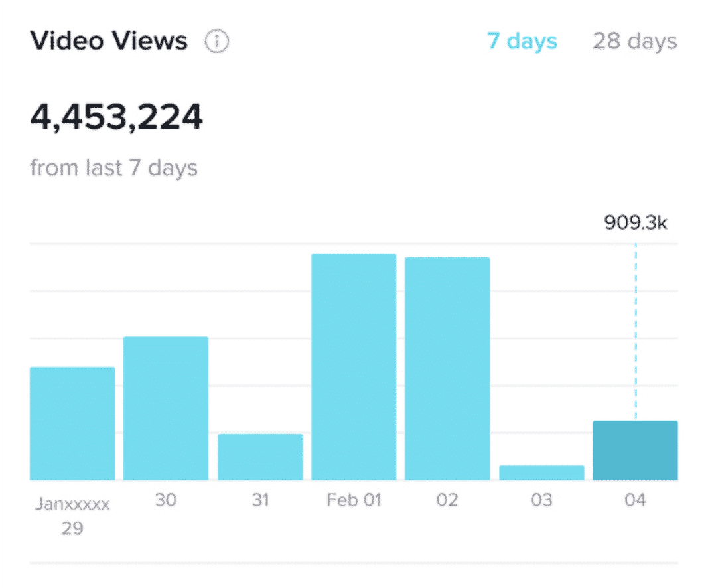Click the 31 date axis label
Image resolution: width=706 pixels, height=588 pixels.
tap(260, 500)
